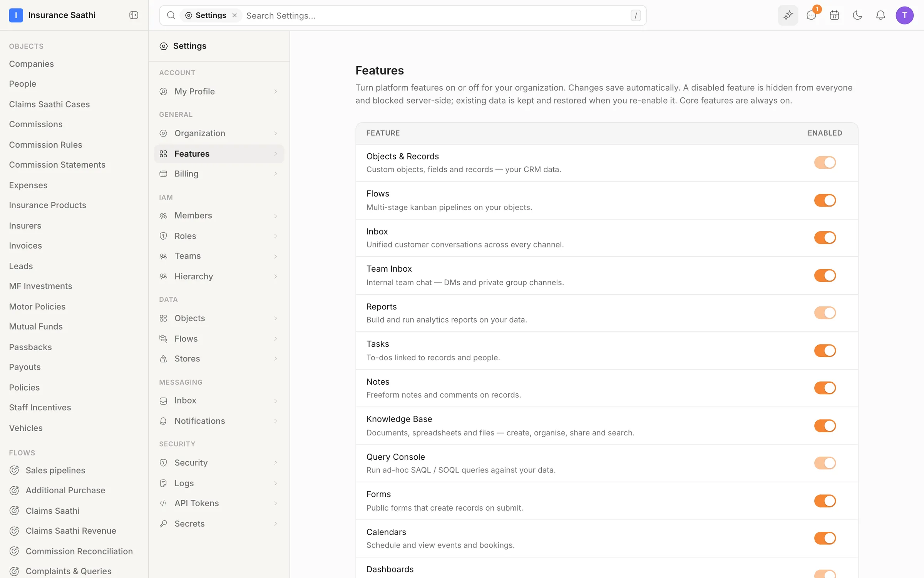Click the Stores bag icon
Screen dimensions: 924x578
(x=163, y=359)
